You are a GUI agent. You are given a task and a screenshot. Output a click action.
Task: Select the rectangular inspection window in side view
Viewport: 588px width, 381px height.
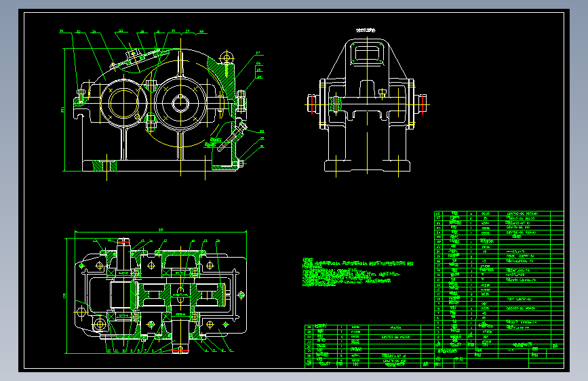click(x=367, y=53)
